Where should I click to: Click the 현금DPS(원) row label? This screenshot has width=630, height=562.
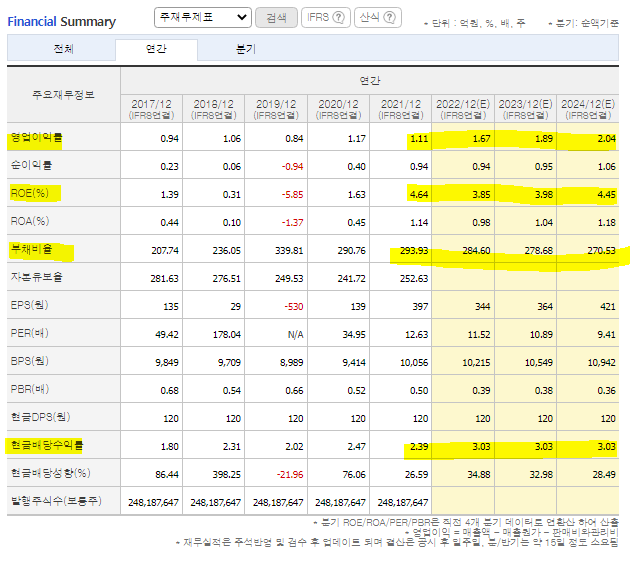tap(40, 417)
